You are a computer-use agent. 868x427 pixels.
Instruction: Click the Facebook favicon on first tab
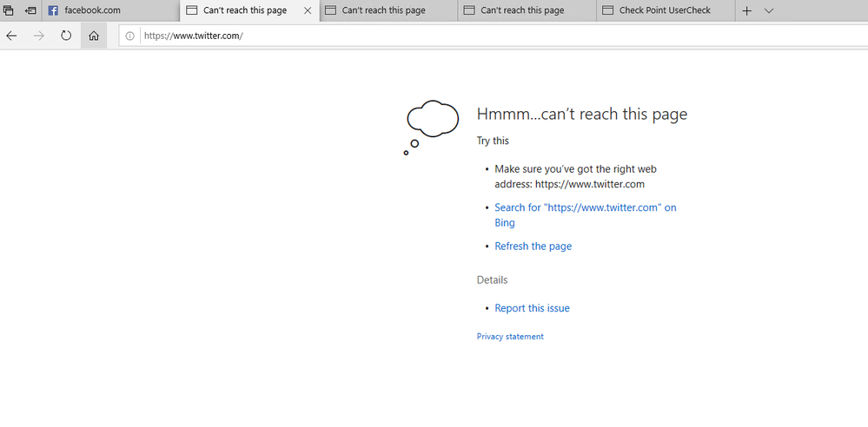click(53, 10)
